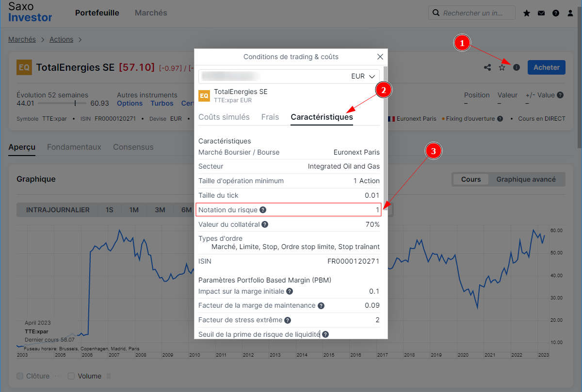This screenshot has height=392, width=582.
Task: Click help icon beside Seuil de la prime de risque
Action: 325,334
